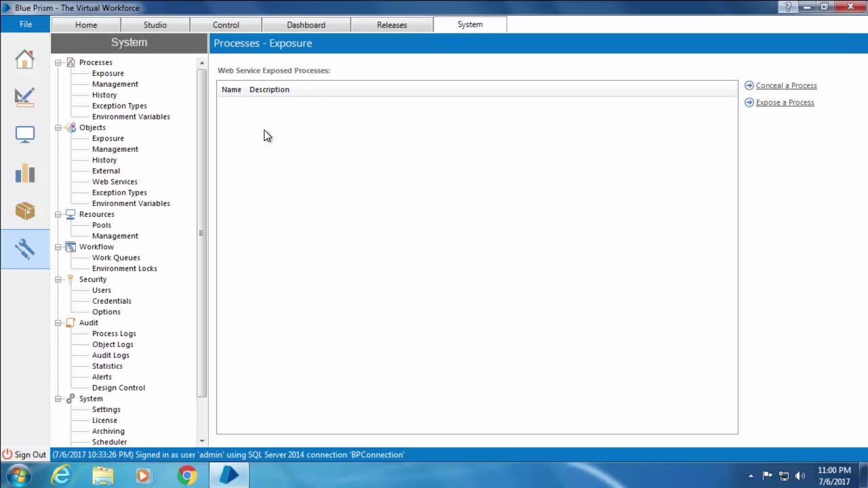
Task: Collapse the Workflow tree node
Action: [58, 247]
